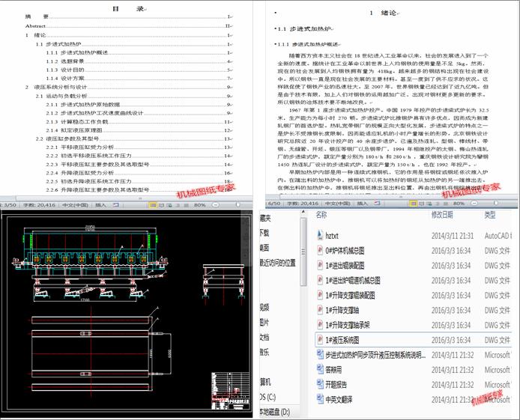Click the 2.1.4 拟定液压原理图 contents entry
Image resolution: width=520 pixels, height=420 pixels.
[139, 130]
